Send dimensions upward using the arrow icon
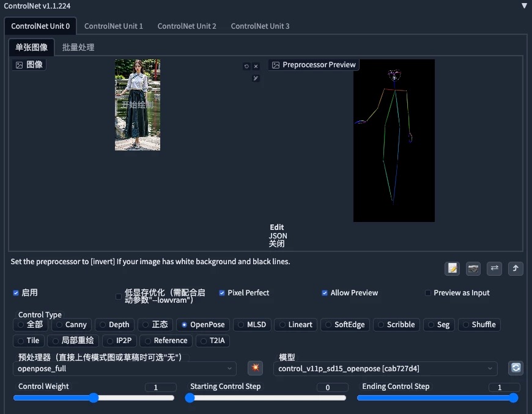The image size is (532, 414). click(x=515, y=268)
